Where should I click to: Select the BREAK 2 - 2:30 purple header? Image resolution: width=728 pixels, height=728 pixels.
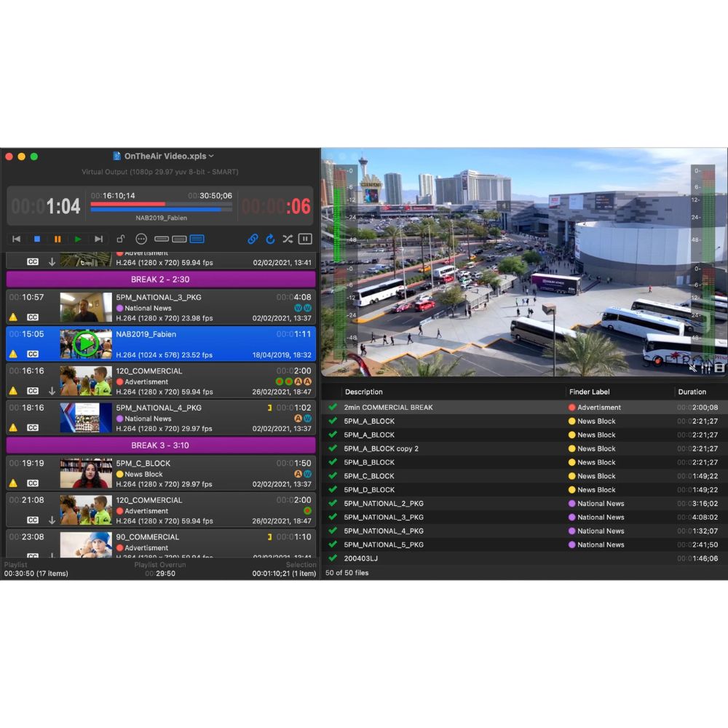[161, 280]
